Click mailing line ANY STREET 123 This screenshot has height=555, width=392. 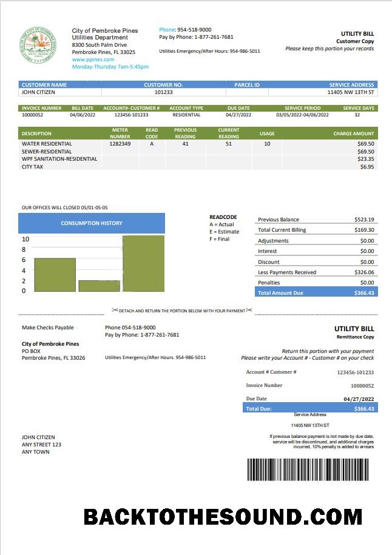click(x=41, y=444)
